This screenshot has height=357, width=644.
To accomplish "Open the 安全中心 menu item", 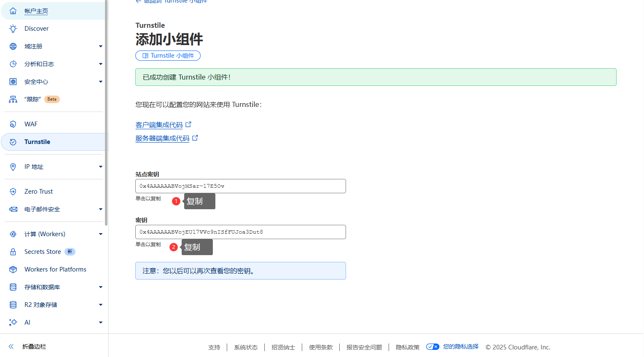I will 36,82.
